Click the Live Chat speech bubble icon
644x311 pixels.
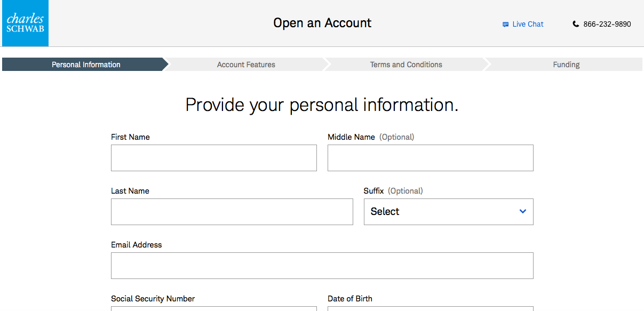[x=505, y=25]
